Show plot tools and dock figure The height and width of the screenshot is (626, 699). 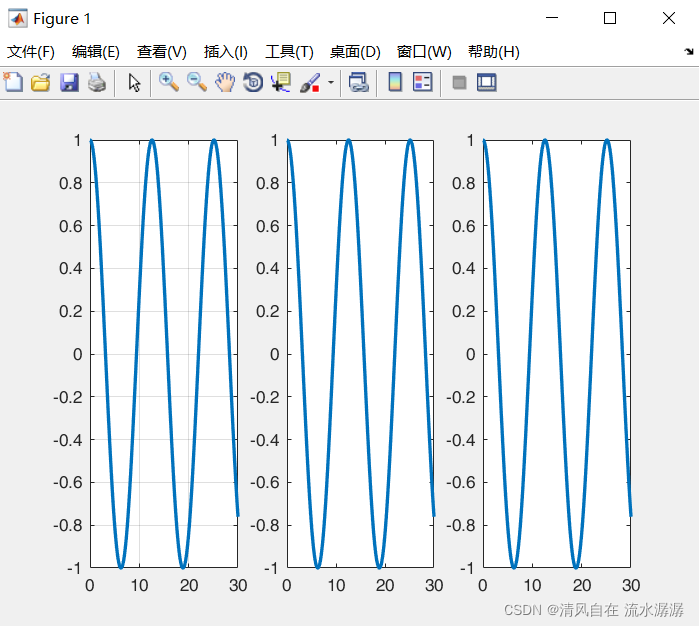[x=487, y=83]
